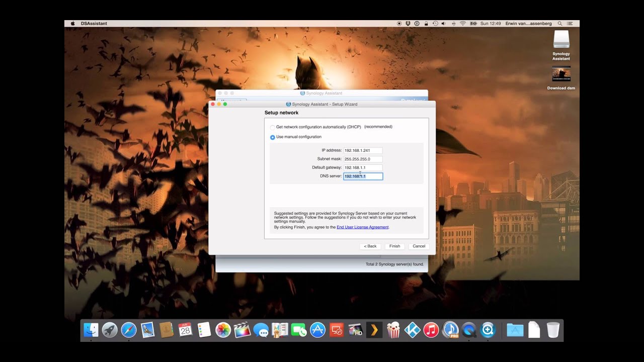This screenshot has width=644, height=362.
Task: Open the Apple menu
Action: (x=72, y=23)
